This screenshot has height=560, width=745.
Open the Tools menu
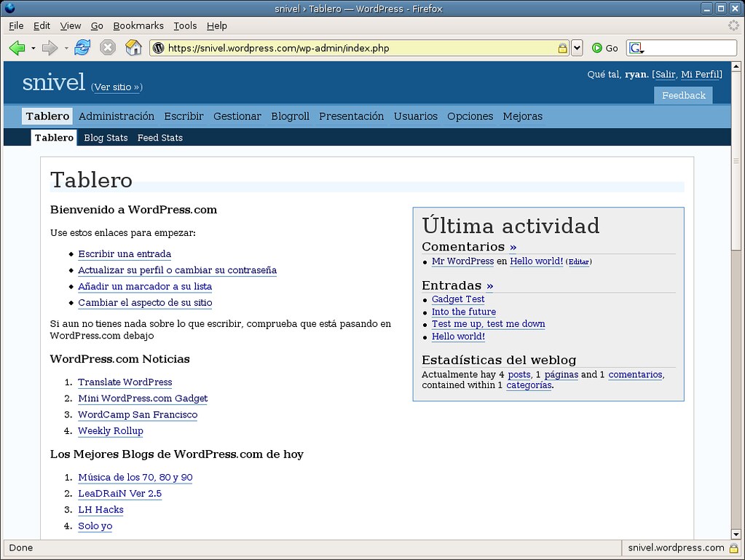(185, 25)
